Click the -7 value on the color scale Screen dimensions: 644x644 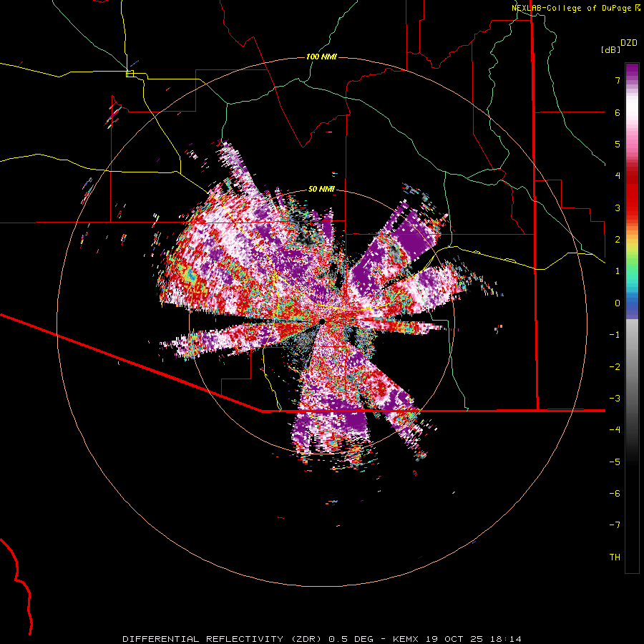tap(615, 525)
